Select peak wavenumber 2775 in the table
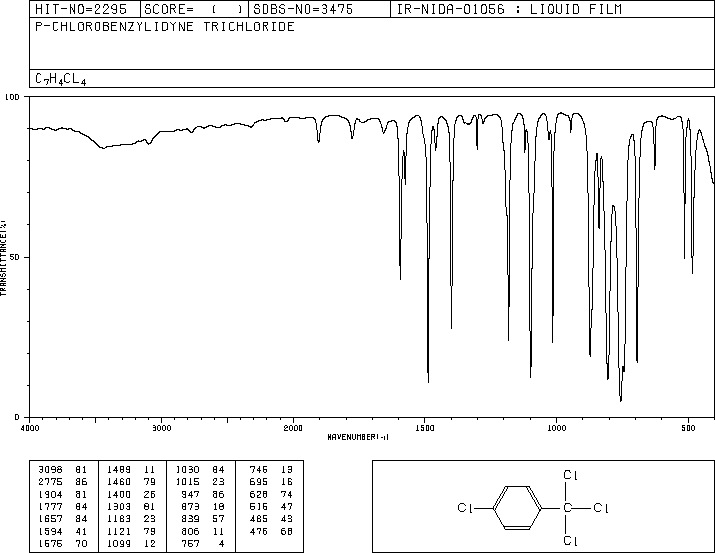The image size is (715, 553). pos(50,482)
